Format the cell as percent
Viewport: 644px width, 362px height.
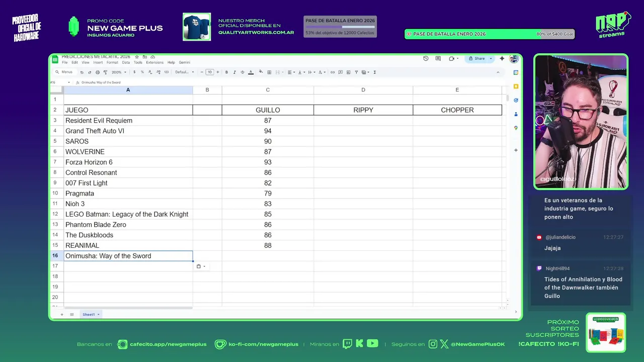(142, 72)
